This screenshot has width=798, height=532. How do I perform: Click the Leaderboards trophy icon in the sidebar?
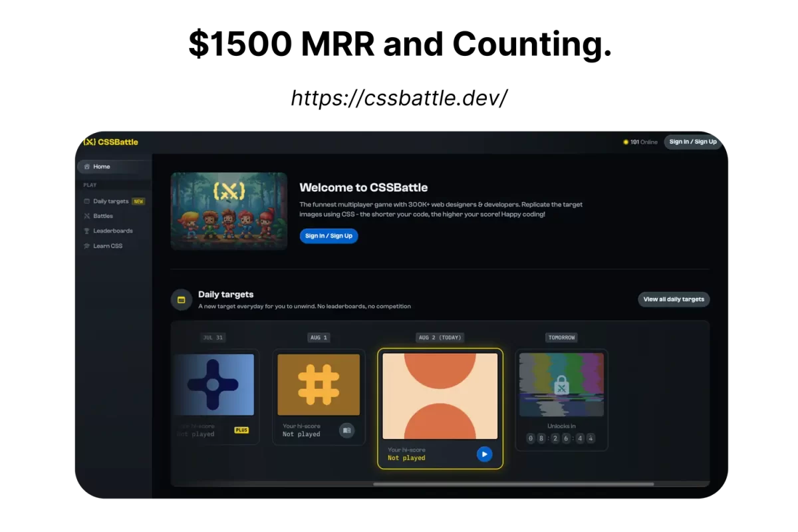tap(86, 231)
